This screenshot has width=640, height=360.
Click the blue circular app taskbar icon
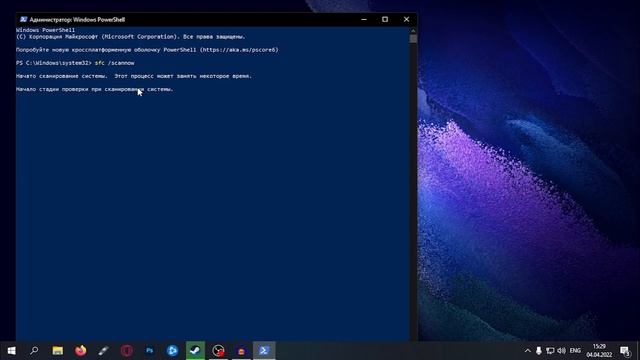[x=172, y=351]
